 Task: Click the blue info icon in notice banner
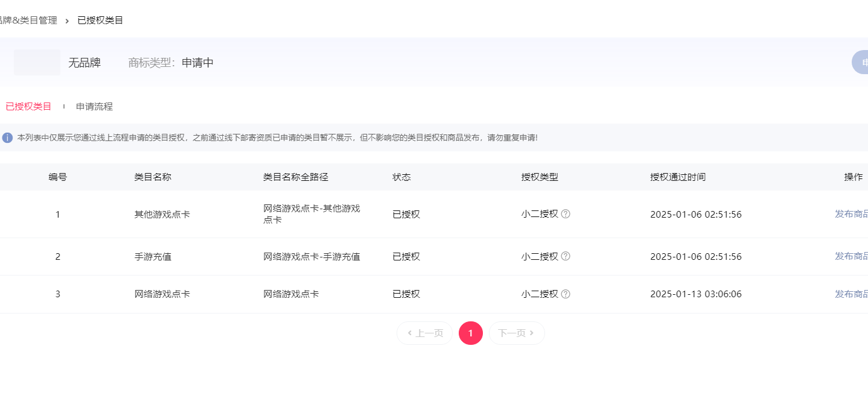pyautogui.click(x=7, y=137)
